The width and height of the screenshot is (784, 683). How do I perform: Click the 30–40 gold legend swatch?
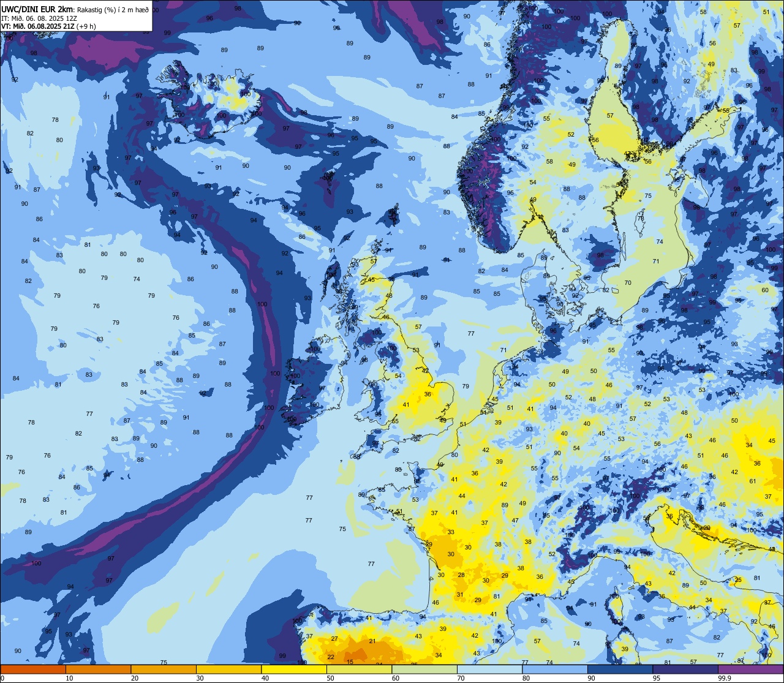pos(228,669)
